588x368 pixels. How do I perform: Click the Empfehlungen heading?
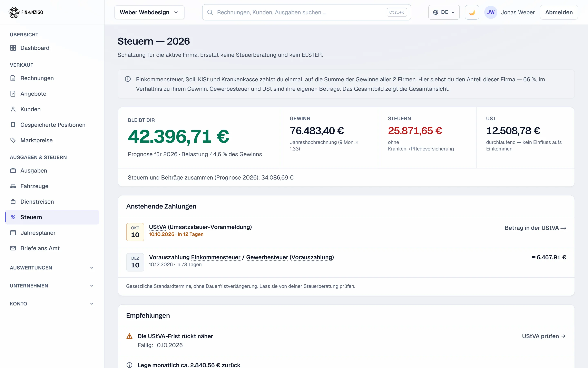coord(148,315)
